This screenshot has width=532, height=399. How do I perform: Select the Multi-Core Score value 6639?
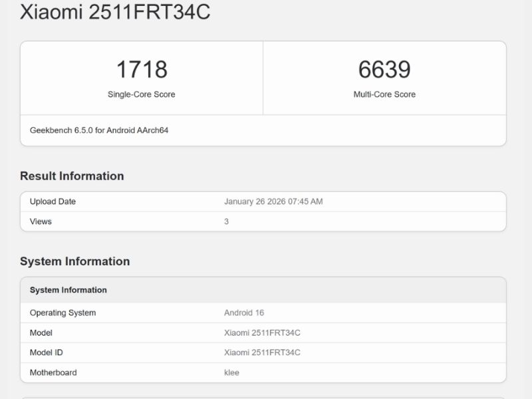[x=384, y=66]
